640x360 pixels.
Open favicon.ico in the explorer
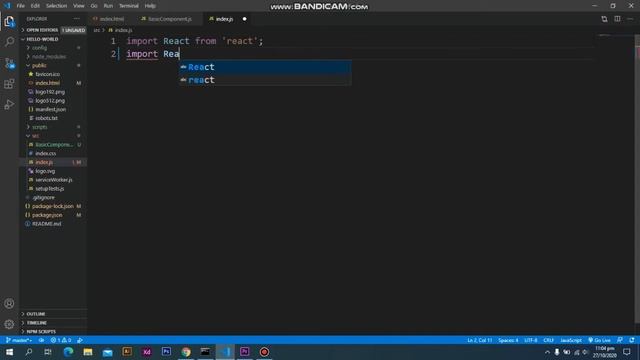[x=53, y=74]
